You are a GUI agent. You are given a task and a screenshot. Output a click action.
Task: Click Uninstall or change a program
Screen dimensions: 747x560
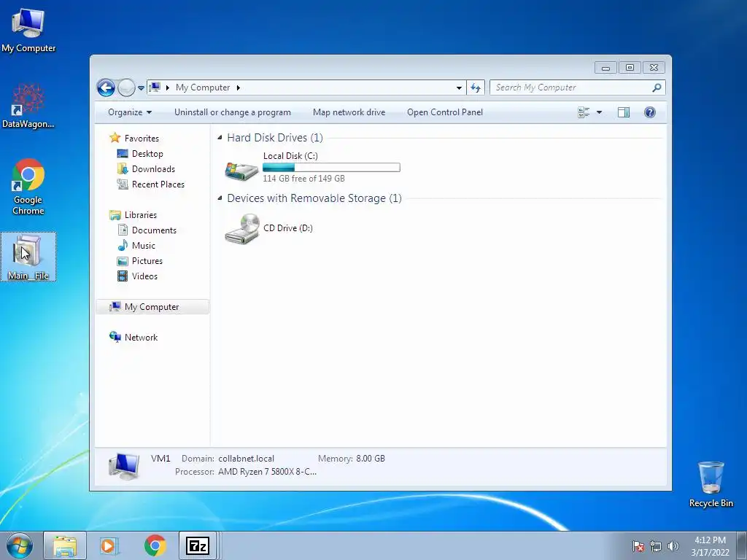tap(233, 112)
